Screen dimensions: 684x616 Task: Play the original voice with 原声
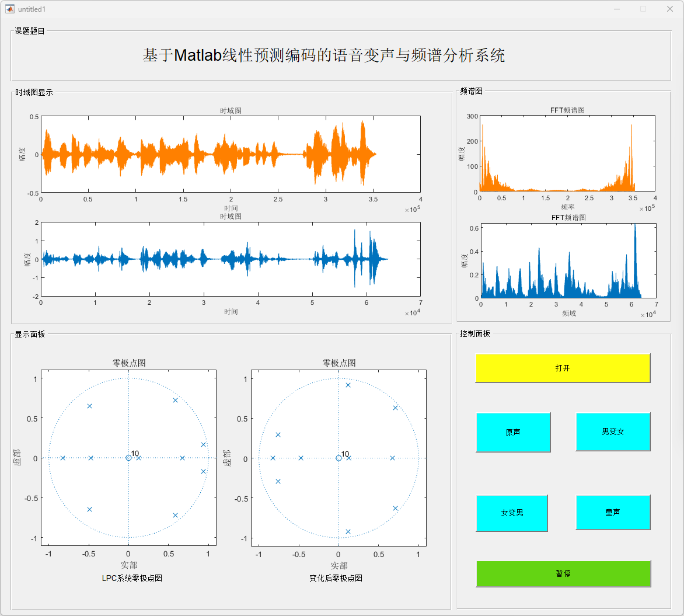pyautogui.click(x=513, y=432)
